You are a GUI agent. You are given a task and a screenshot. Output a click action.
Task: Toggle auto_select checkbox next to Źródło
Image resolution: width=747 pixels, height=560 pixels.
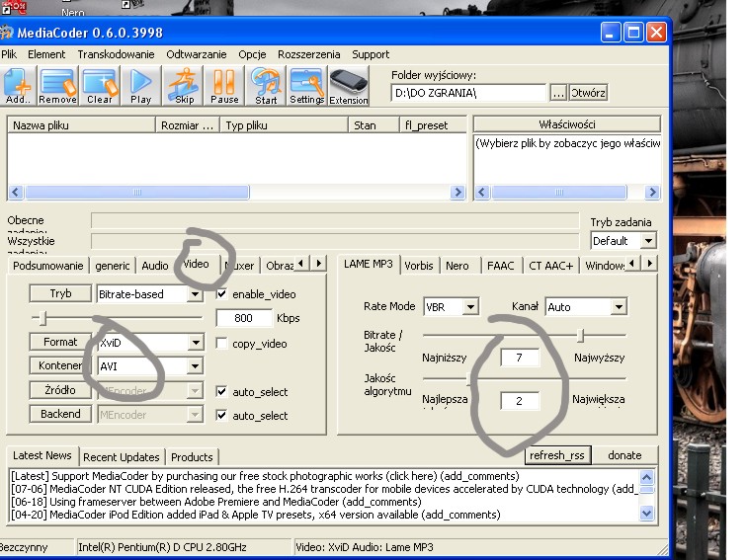(x=221, y=391)
